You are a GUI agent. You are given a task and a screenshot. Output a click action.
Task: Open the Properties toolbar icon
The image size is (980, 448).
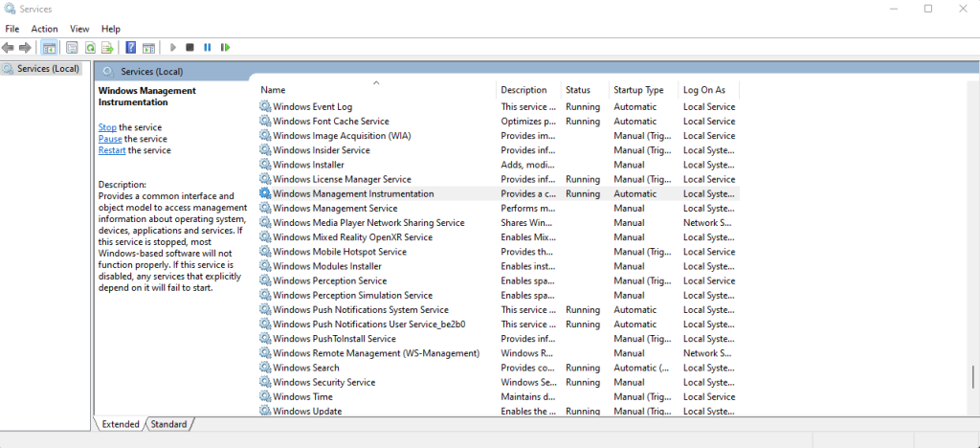click(x=73, y=48)
